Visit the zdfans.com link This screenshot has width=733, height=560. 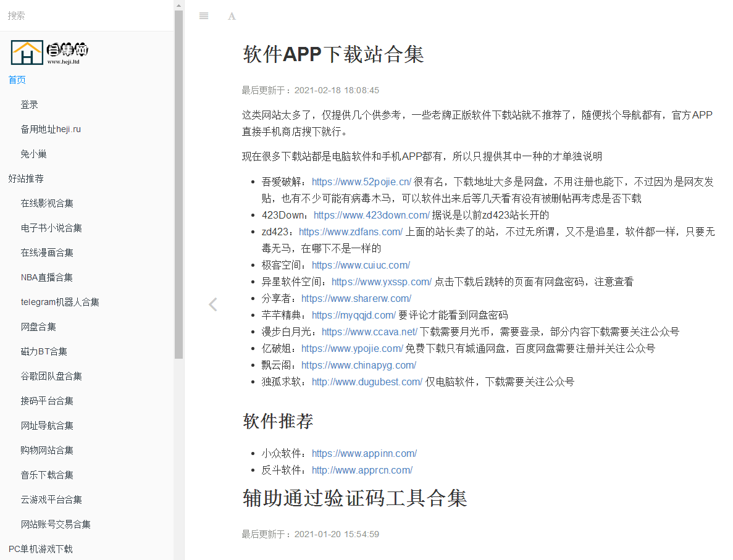point(351,232)
